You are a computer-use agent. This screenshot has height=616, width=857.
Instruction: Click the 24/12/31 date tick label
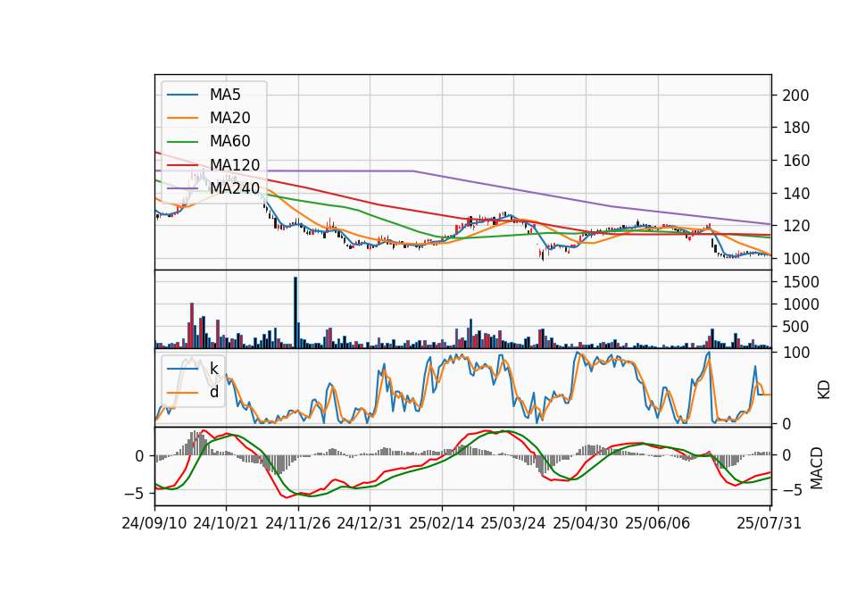370,523
